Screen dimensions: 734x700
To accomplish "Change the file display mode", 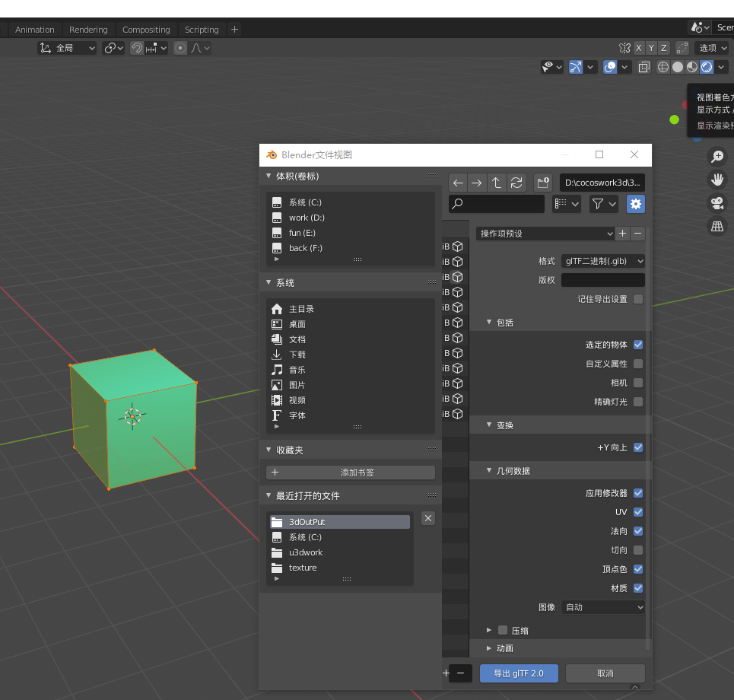I will pyautogui.click(x=567, y=204).
